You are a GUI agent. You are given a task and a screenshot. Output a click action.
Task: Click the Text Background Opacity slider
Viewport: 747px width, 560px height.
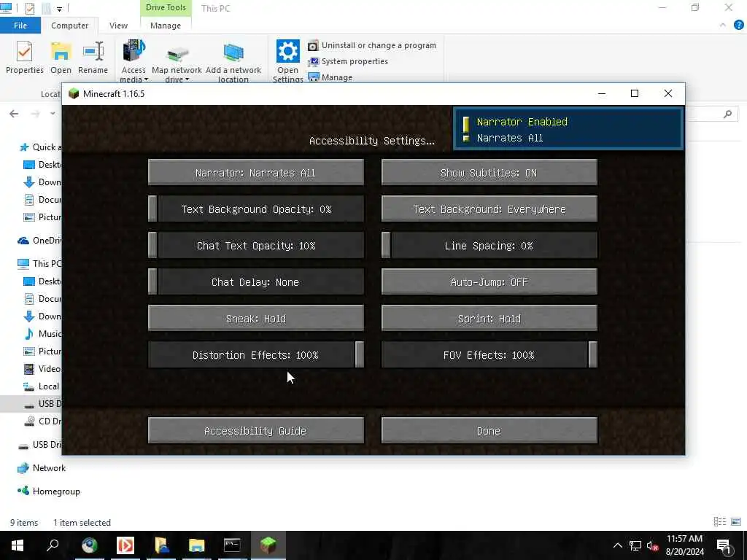[256, 209]
